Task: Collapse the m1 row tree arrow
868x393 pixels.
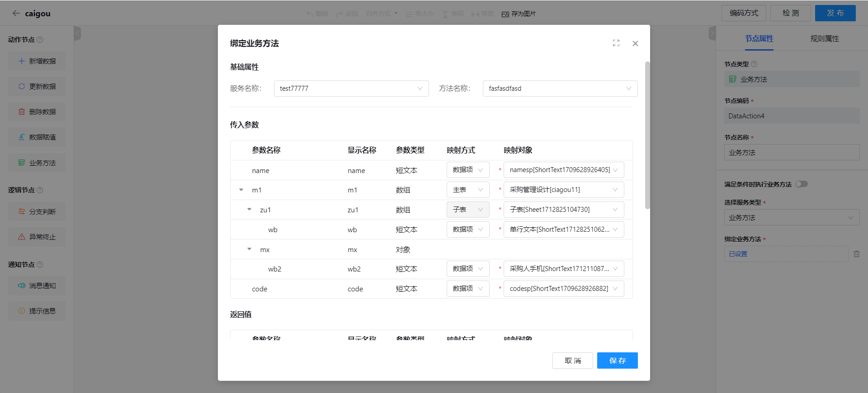Action: [x=241, y=190]
